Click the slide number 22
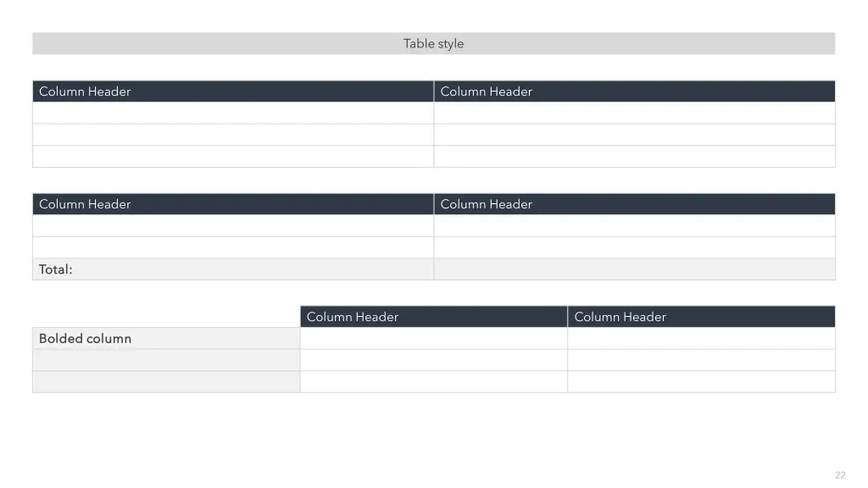Image resolution: width=868 pixels, height=488 pixels. click(840, 475)
